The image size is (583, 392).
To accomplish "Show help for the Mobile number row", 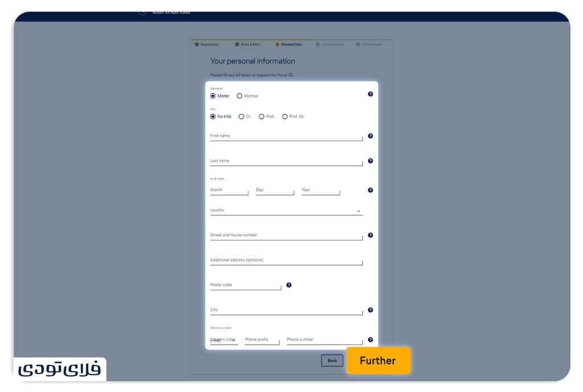I will (370, 340).
